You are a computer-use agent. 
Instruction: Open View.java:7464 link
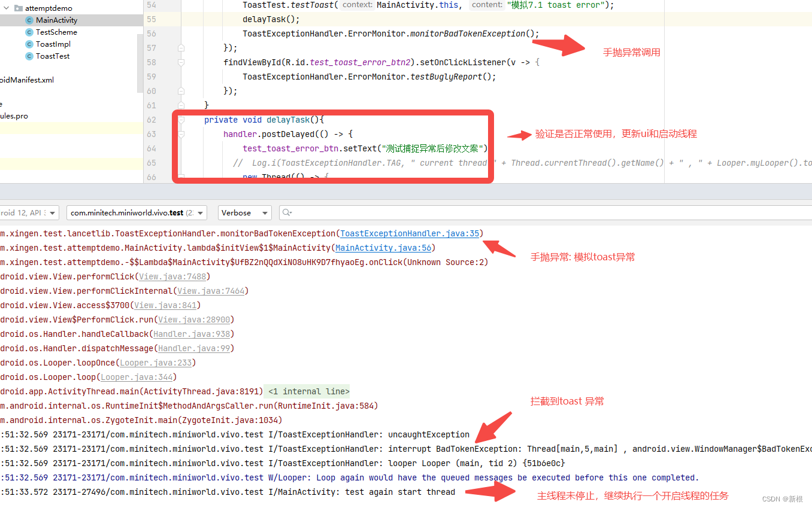pyautogui.click(x=211, y=291)
